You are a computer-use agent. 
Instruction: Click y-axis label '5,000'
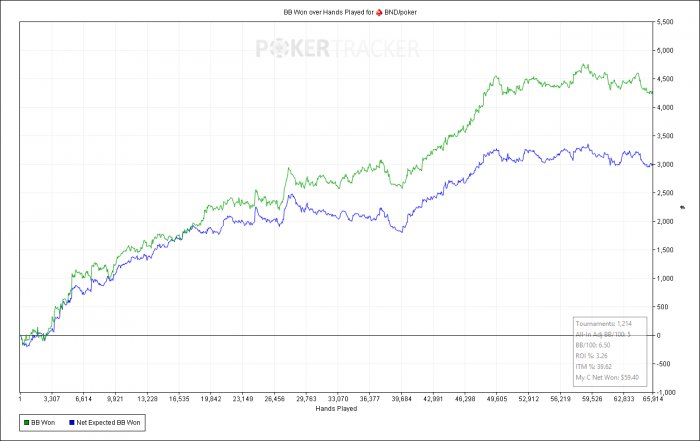point(665,50)
